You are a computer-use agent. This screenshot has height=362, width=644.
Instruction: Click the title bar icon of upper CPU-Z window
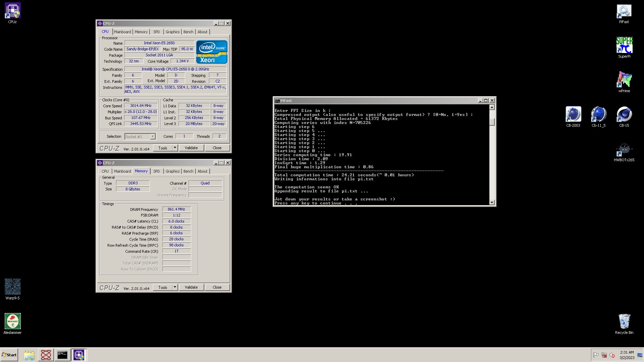[100, 23]
